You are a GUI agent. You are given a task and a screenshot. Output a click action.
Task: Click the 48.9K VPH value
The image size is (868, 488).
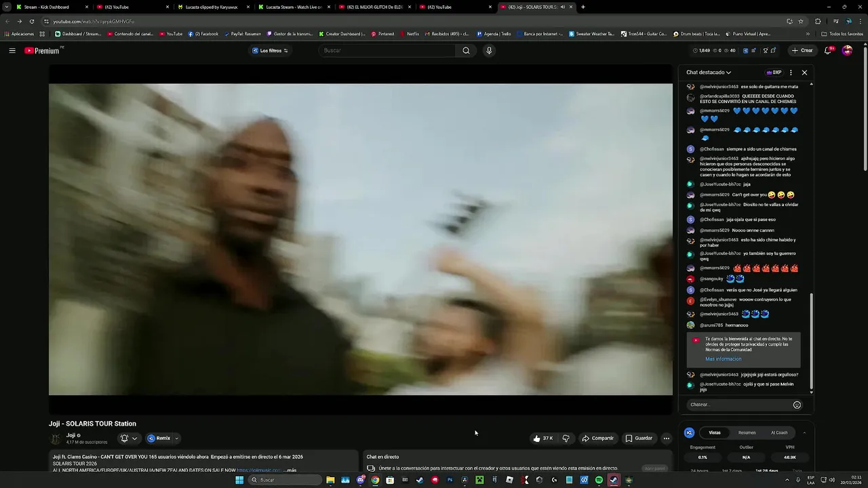coord(790,457)
